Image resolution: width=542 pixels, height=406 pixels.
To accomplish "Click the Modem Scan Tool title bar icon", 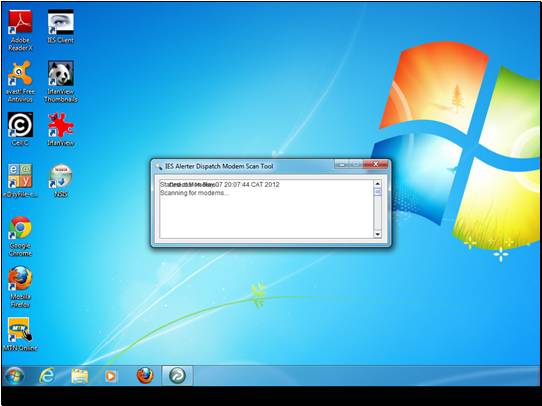I will [x=159, y=166].
